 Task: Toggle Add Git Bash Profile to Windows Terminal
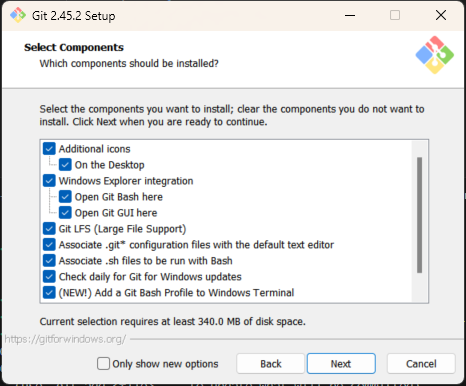[49, 293]
